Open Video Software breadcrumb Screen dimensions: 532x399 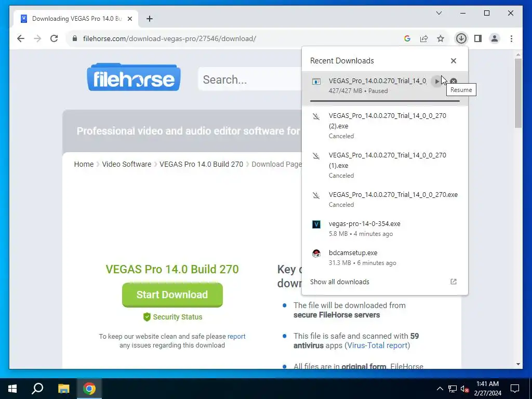[127, 164]
